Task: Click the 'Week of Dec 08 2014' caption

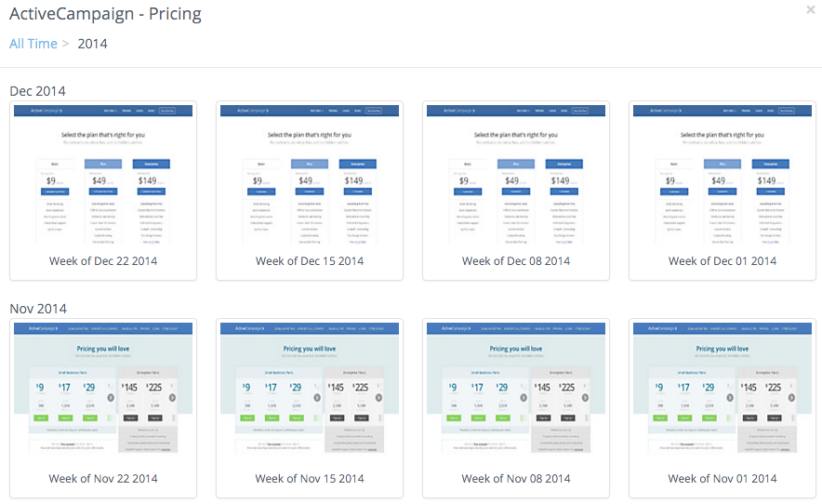Action: 516,261
